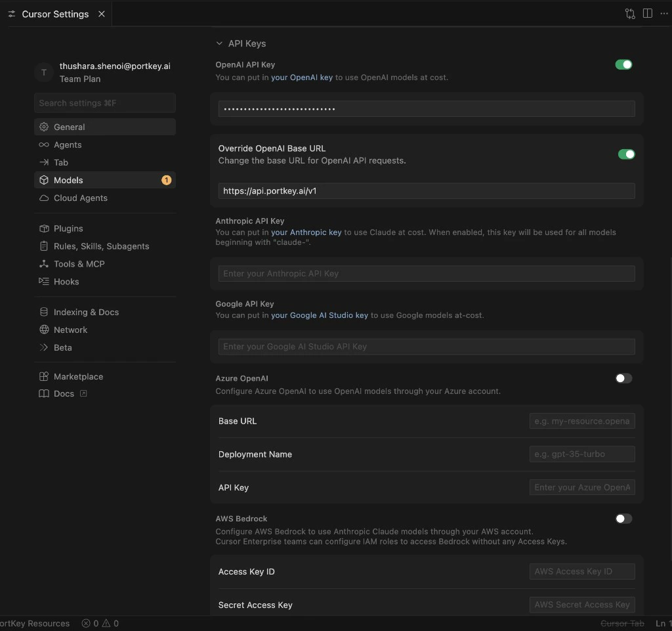Click the Network globe icon

tap(44, 330)
